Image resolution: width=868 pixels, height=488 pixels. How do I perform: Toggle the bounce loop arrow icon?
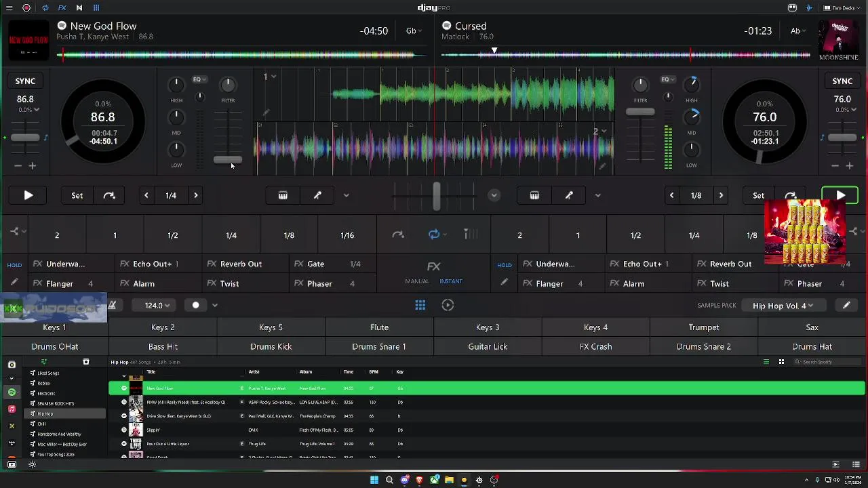coord(398,235)
